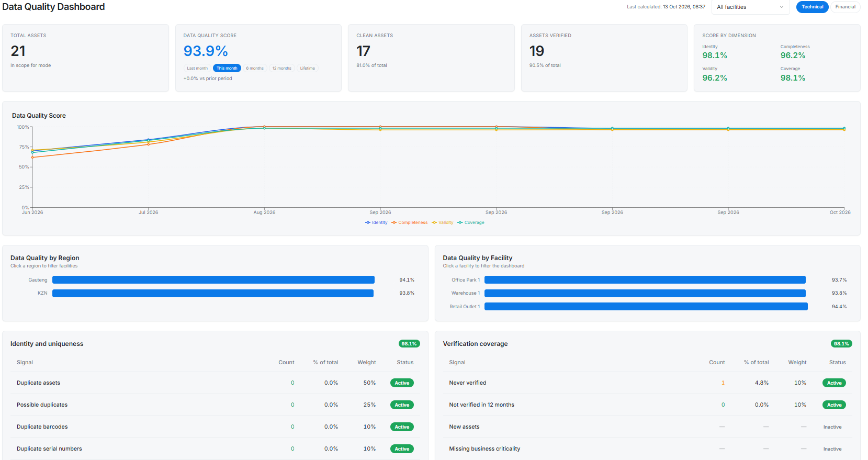Choose the 6 months period pill
Image resolution: width=868 pixels, height=460 pixels.
tap(255, 68)
